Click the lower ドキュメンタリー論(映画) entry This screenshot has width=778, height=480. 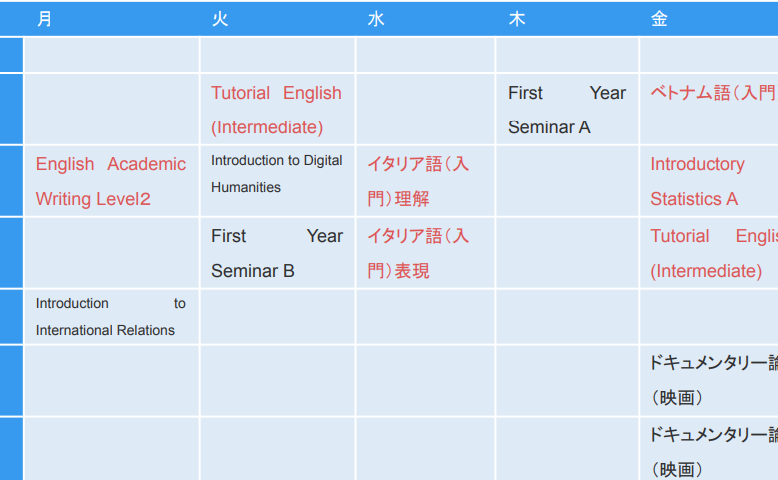pyautogui.click(x=712, y=451)
